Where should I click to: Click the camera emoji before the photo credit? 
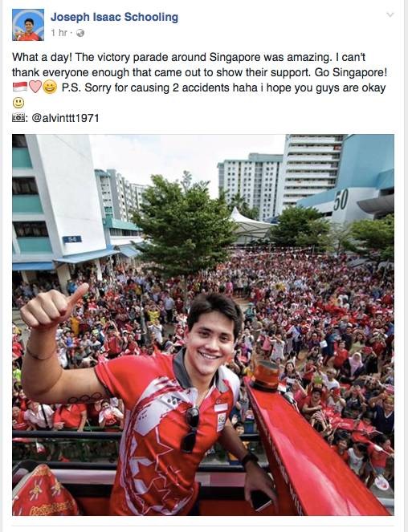[18, 118]
